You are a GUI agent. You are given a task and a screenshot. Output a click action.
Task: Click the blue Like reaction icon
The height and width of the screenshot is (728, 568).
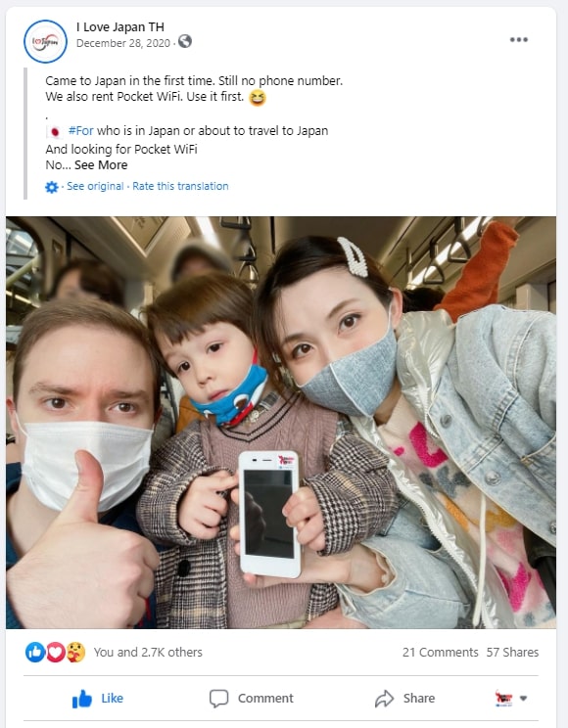pos(35,652)
